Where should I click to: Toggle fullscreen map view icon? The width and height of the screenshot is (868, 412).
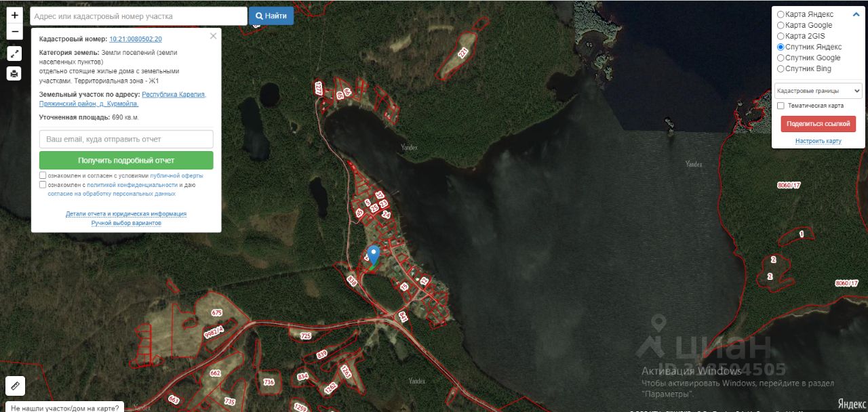tap(14, 53)
